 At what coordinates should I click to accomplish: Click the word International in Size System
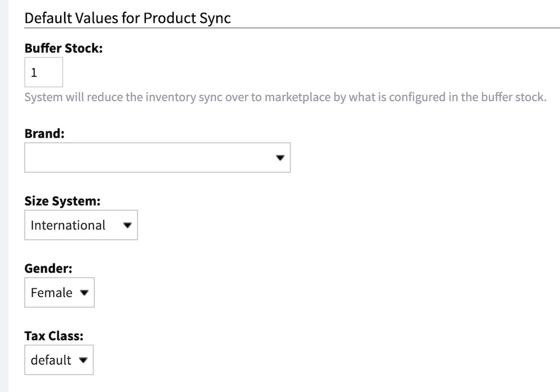[x=68, y=225]
